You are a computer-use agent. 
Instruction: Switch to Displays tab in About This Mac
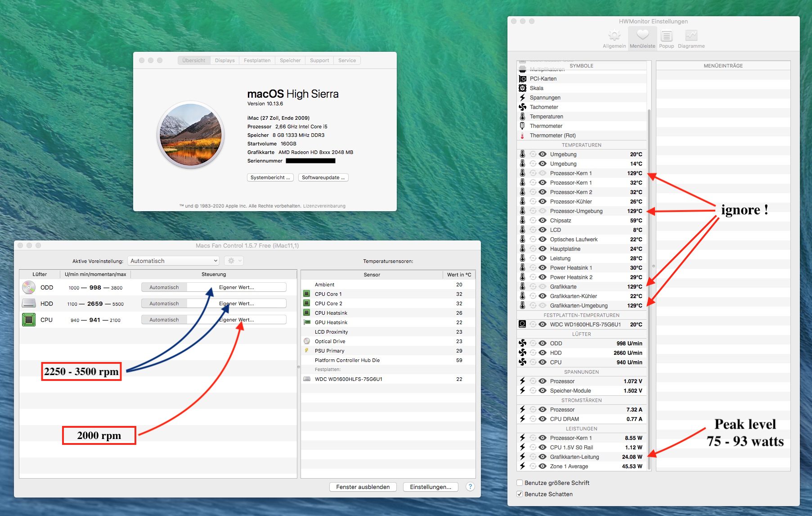(x=225, y=60)
